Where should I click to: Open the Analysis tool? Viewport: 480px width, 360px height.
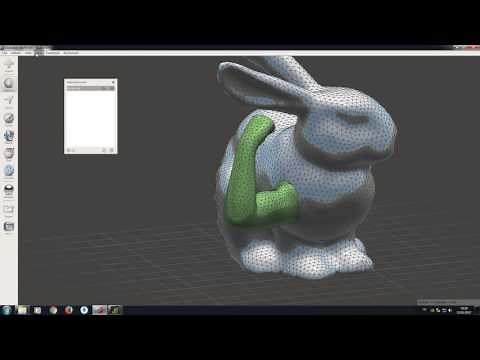[x=9, y=171]
